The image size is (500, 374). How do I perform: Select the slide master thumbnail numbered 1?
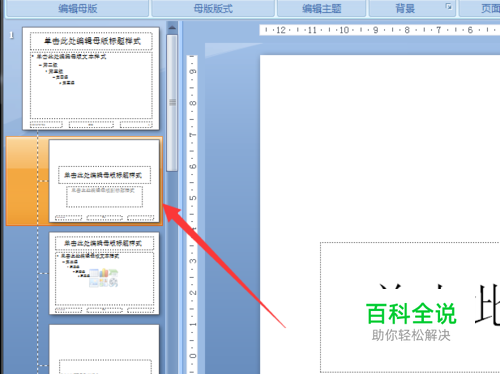(91, 79)
